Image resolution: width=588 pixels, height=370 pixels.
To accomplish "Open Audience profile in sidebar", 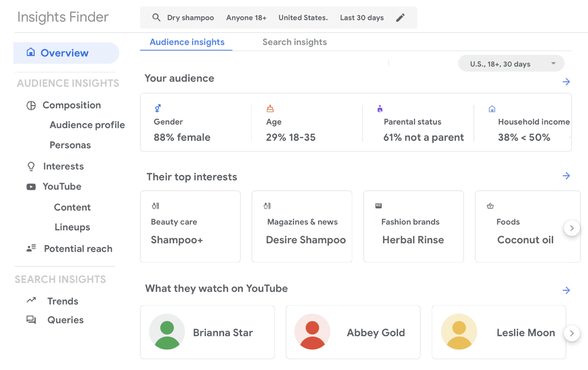I will 87,125.
